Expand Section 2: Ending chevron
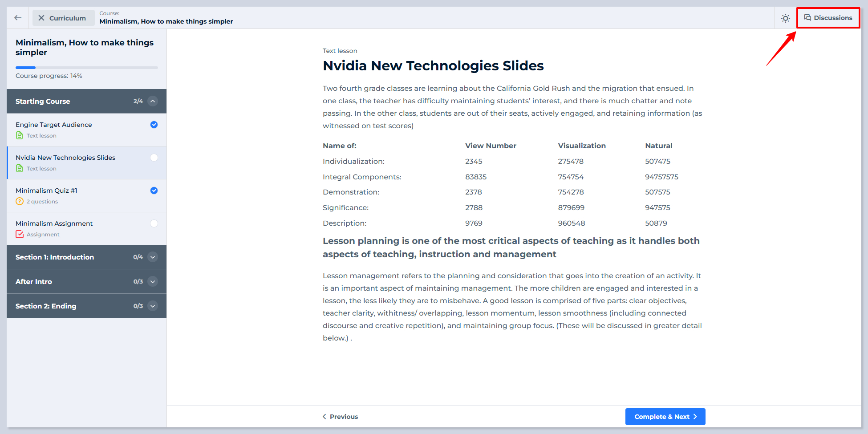The image size is (868, 434). tap(153, 306)
